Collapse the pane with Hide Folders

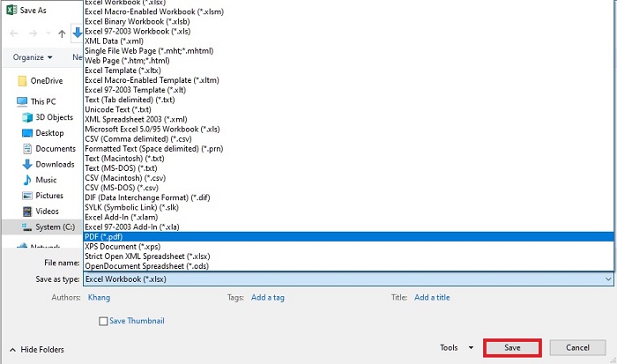coord(38,349)
